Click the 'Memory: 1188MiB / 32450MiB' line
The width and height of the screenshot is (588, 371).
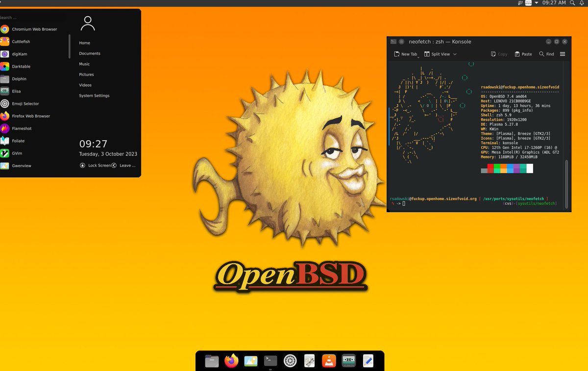tap(509, 157)
